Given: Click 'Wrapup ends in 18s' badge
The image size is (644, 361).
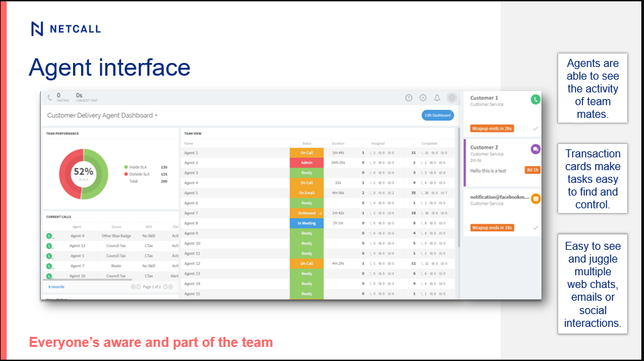Looking at the screenshot, I should [x=492, y=228].
